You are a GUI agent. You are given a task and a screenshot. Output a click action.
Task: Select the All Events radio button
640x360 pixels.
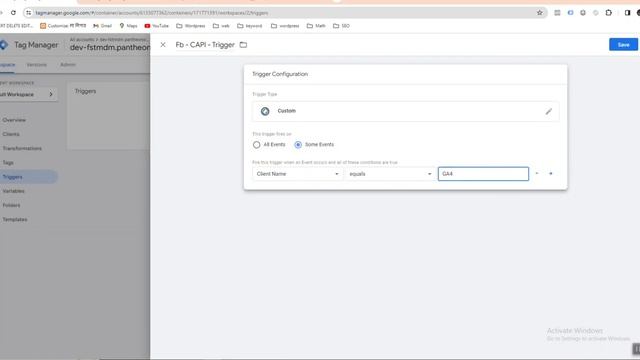(x=256, y=144)
